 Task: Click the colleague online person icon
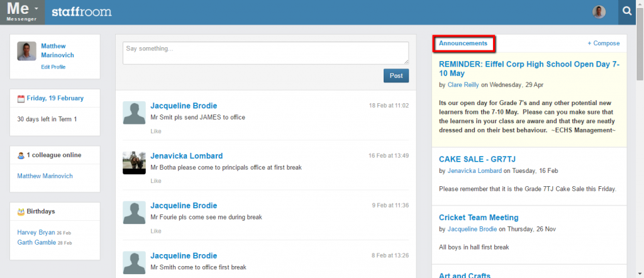[x=21, y=155]
